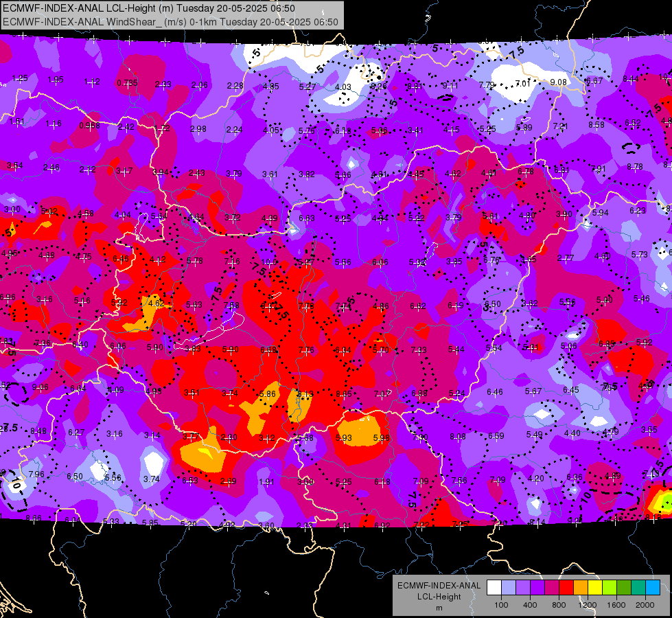
Task: Click the wind shear value 1.91
Action: point(266,481)
